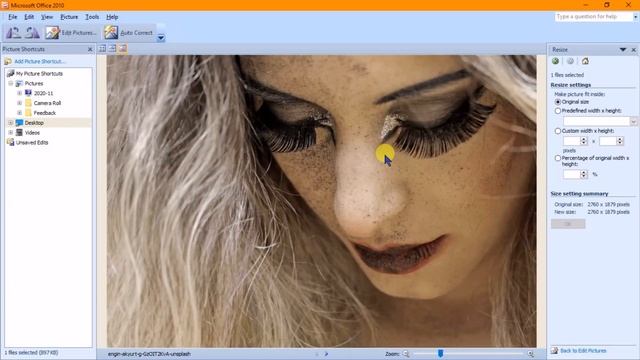Click zoom in magnifier icon
640x360 pixels.
pos(530,354)
